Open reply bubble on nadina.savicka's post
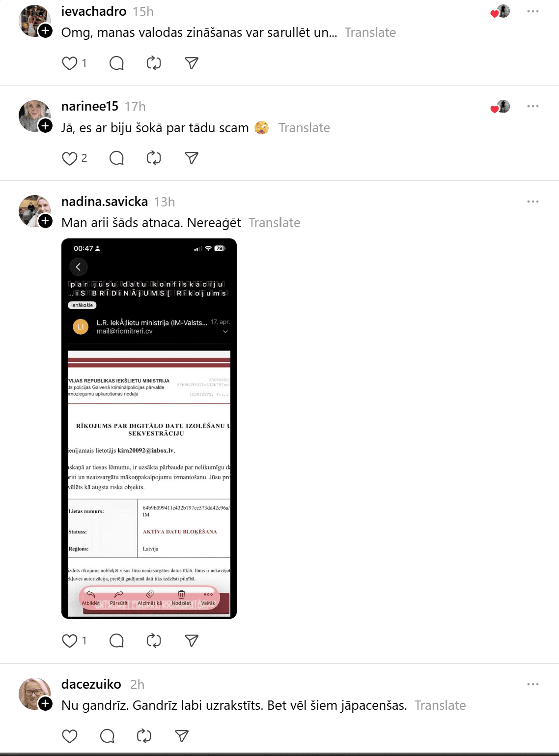Screen dimensions: 559x756 pos(116,640)
